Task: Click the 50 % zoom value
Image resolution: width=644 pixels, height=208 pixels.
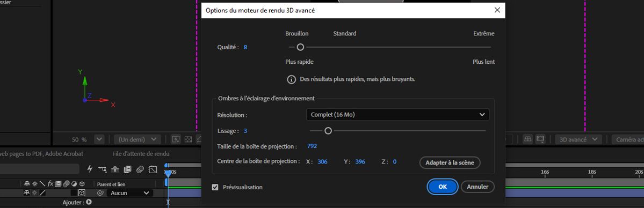Action: (x=79, y=139)
